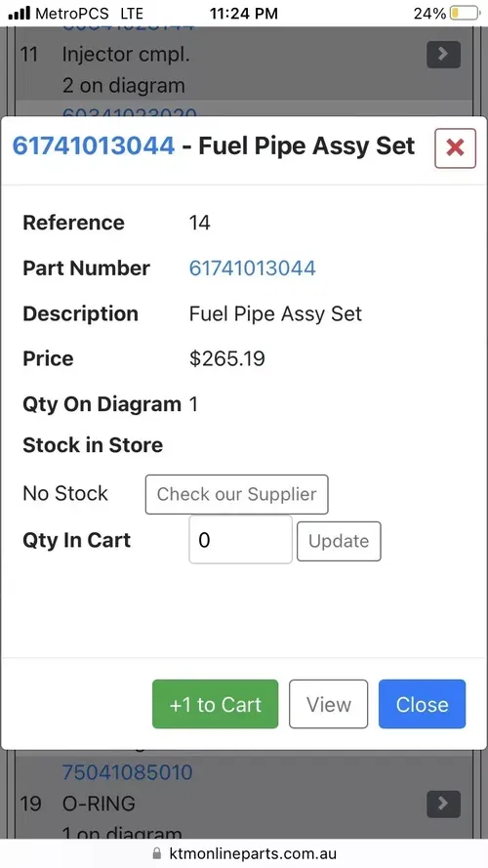Close the dialog with the red X icon
Viewport: 488px width, 868px height.
(455, 147)
